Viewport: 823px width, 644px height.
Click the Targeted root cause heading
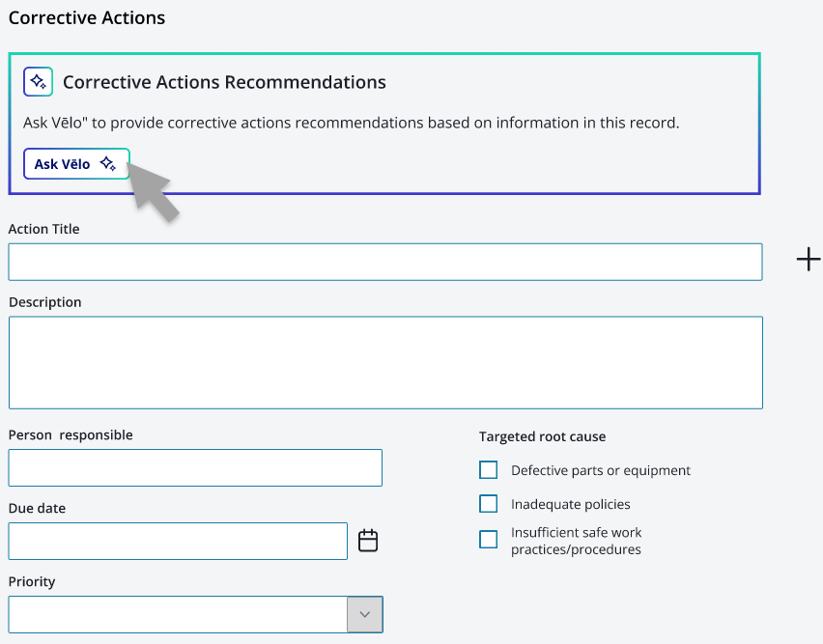coord(542,436)
